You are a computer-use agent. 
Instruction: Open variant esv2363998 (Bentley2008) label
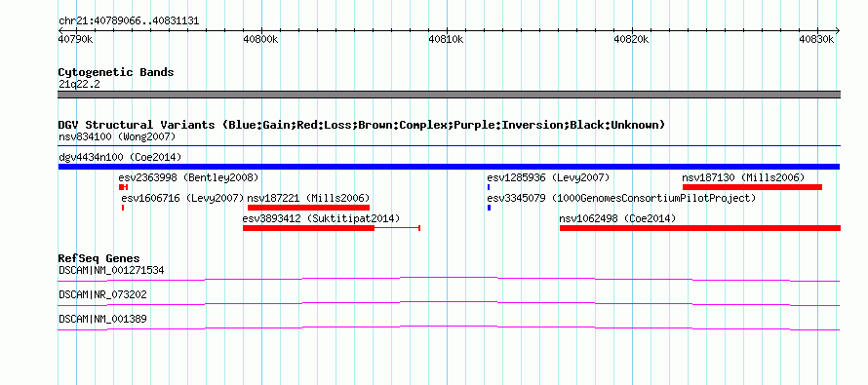(188, 177)
